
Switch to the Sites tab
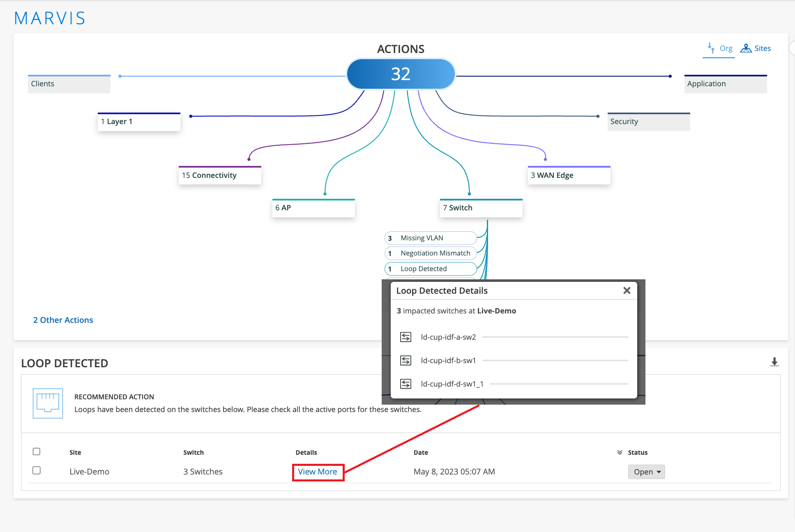(x=762, y=48)
